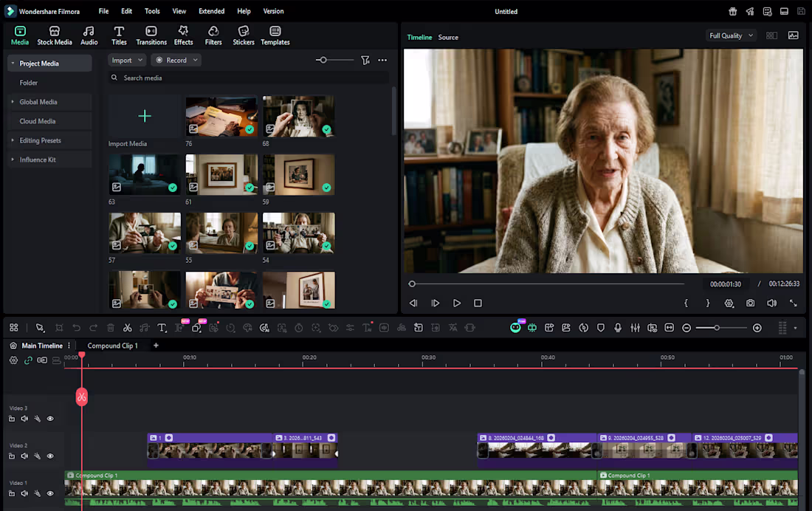Open the Transitions library
Viewport: 812px width, 511px height.
tap(151, 35)
